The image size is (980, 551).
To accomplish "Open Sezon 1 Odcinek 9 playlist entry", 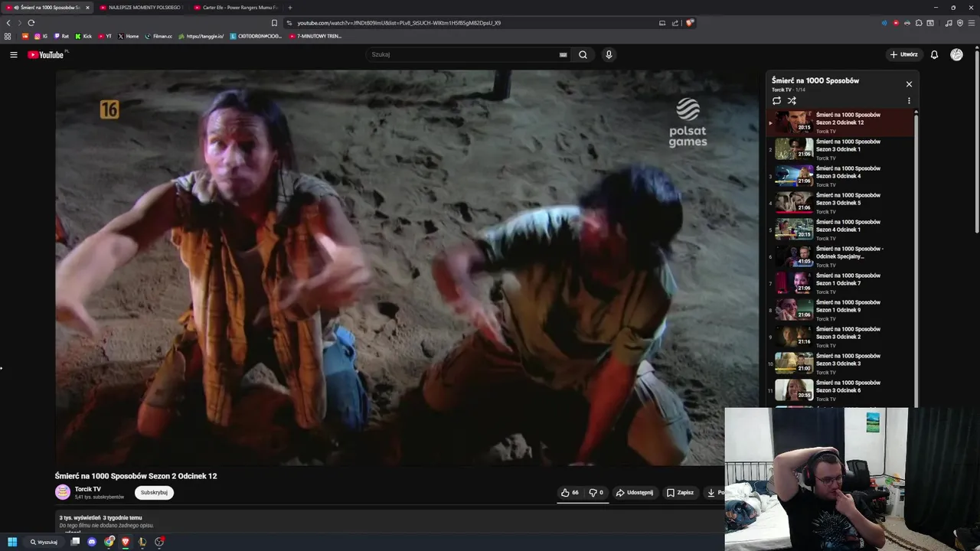I will [841, 309].
